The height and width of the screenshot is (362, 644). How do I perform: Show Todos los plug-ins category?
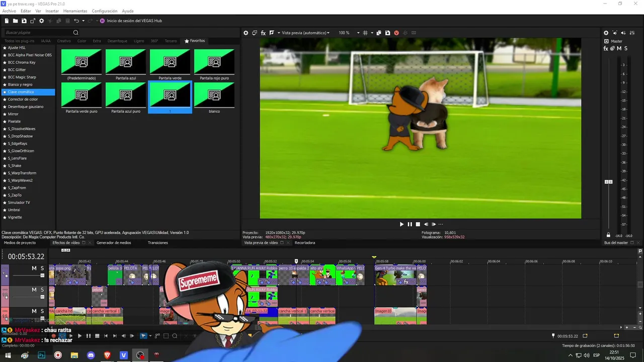tap(19, 41)
